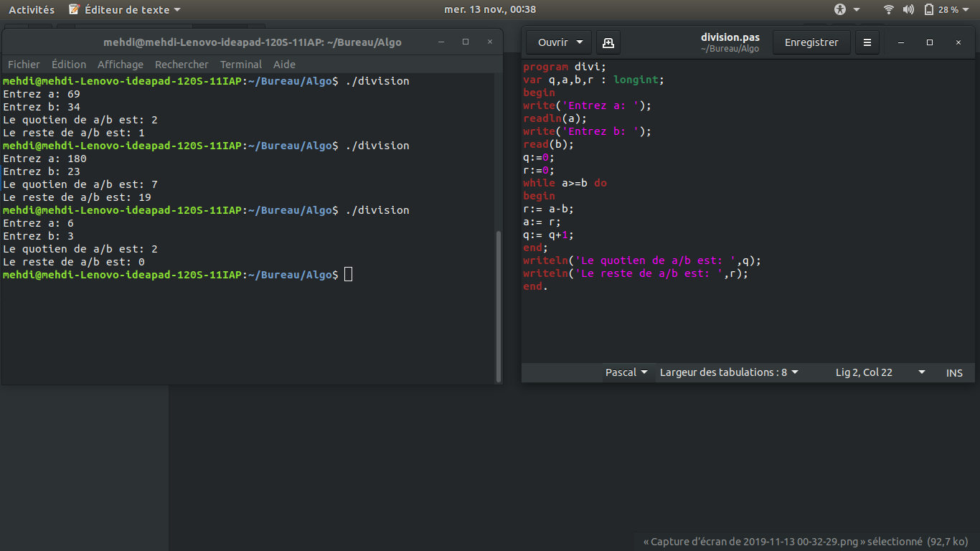This screenshot has width=980, height=551.
Task: Open the Lig 2, Col 22 position dropdown
Action: click(x=880, y=372)
